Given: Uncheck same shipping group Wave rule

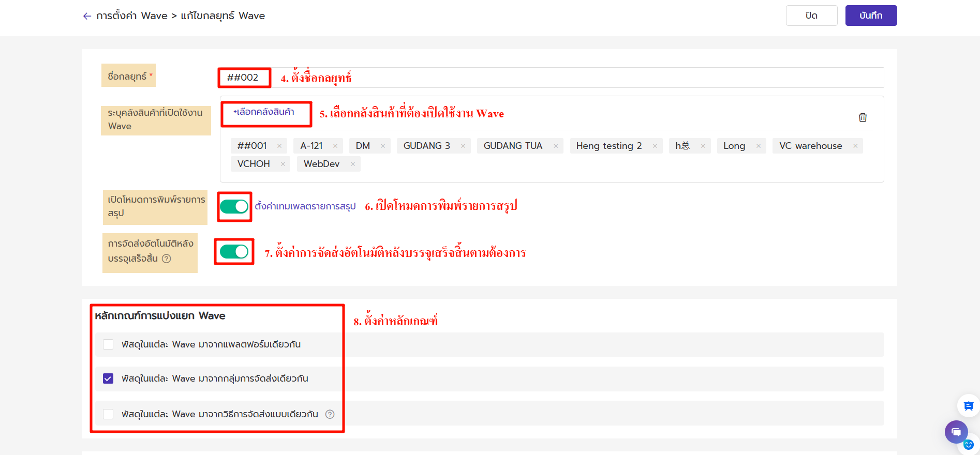Looking at the screenshot, I should (x=108, y=378).
